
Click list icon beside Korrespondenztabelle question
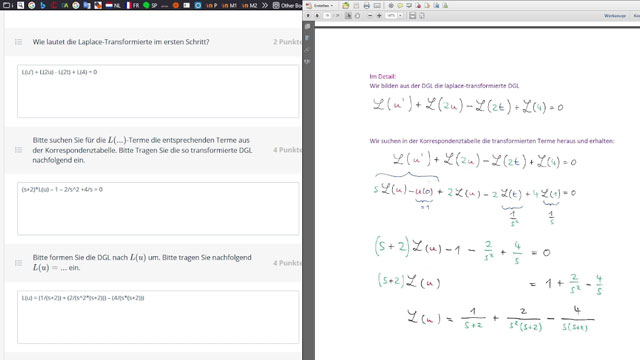click(18, 150)
